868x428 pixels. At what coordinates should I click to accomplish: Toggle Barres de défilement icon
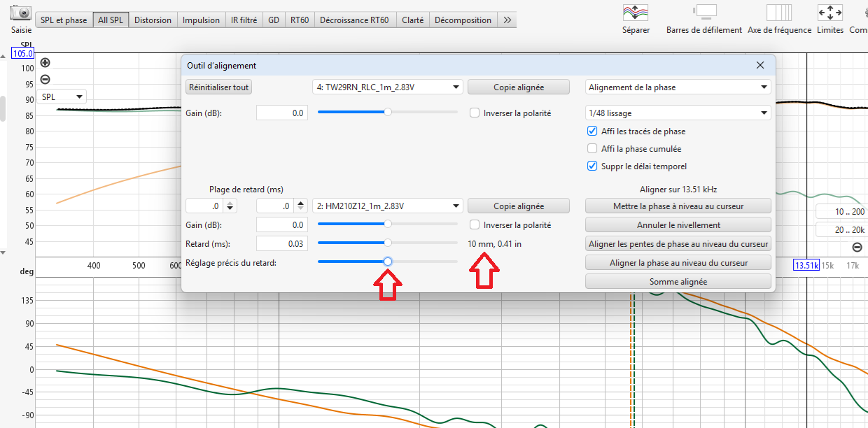point(704,13)
